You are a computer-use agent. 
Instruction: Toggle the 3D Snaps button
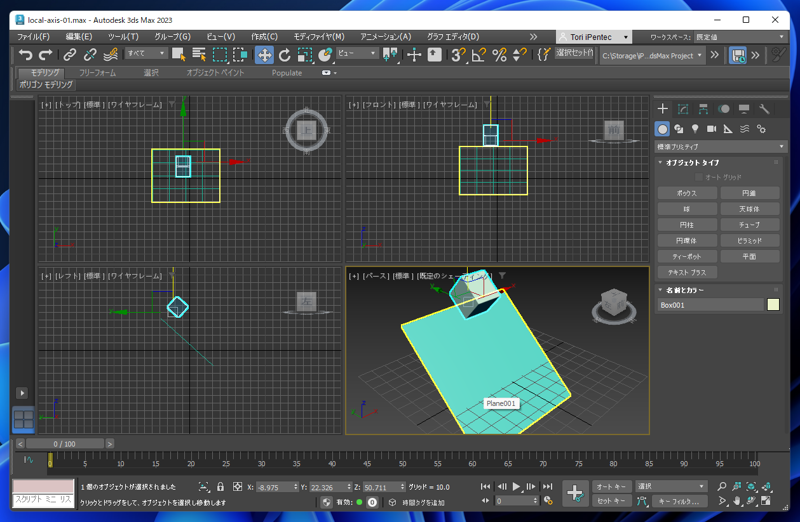458,55
